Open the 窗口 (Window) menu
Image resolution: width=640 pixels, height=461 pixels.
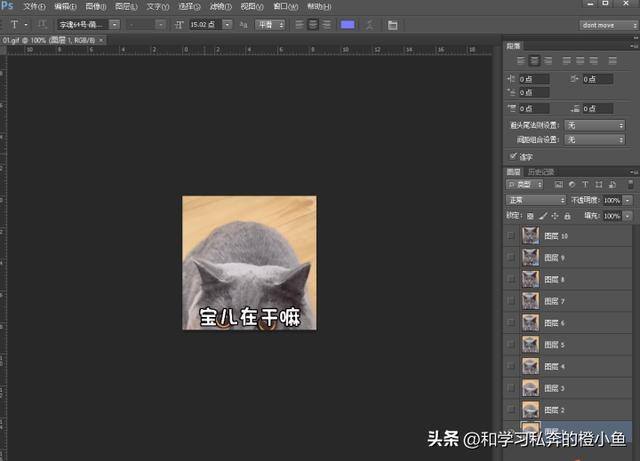click(285, 7)
